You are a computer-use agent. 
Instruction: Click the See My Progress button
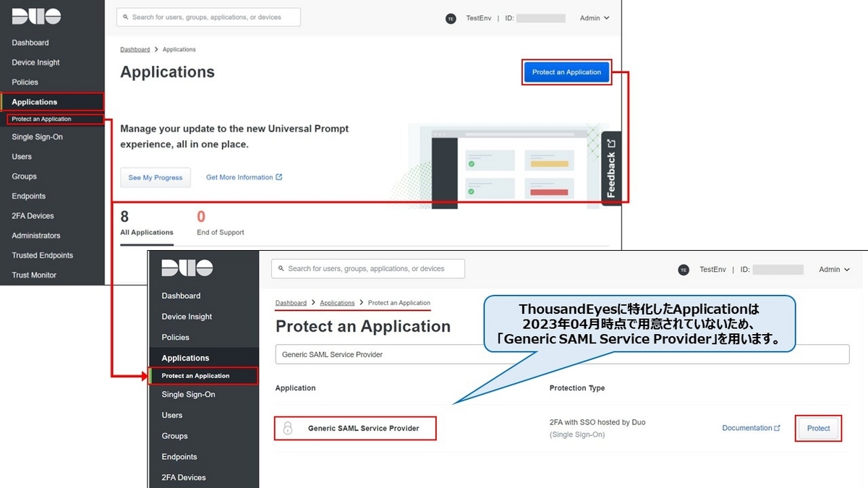(156, 177)
